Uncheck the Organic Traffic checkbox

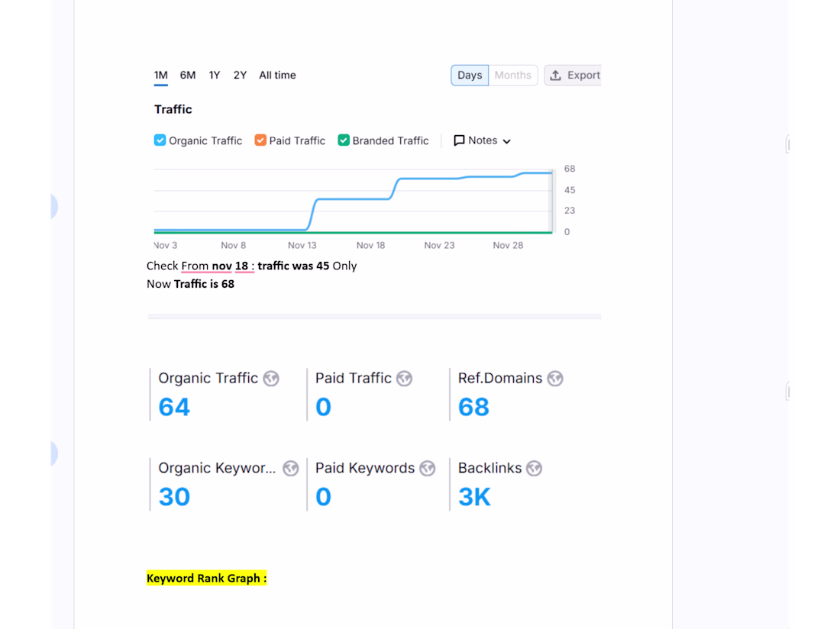160,140
